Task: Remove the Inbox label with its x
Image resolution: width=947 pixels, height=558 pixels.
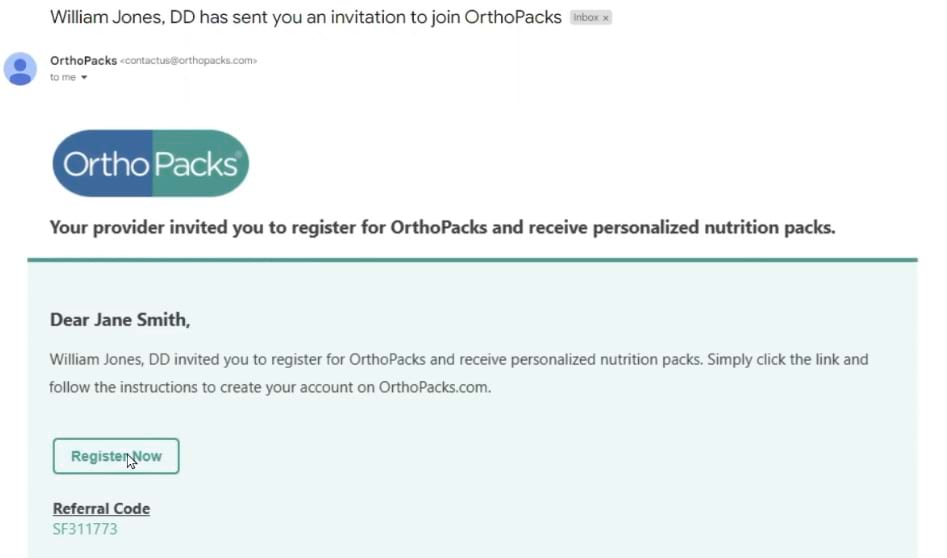Action: pyautogui.click(x=606, y=18)
